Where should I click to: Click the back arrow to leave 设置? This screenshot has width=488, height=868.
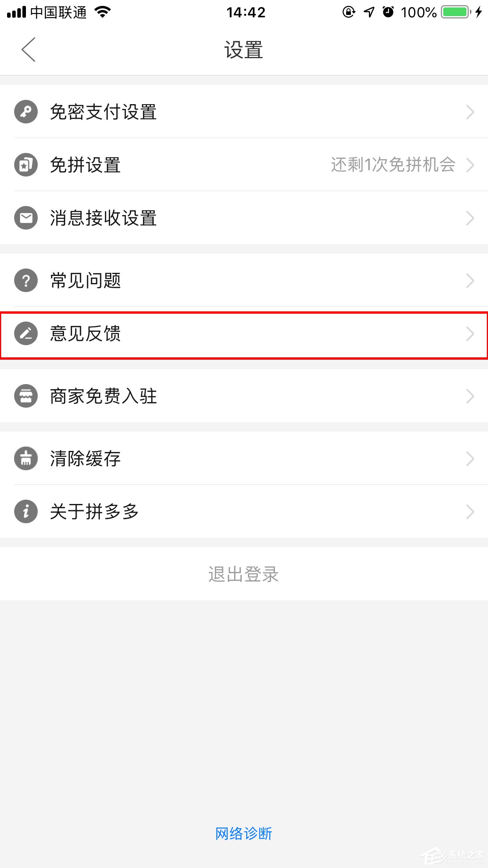pos(28,50)
